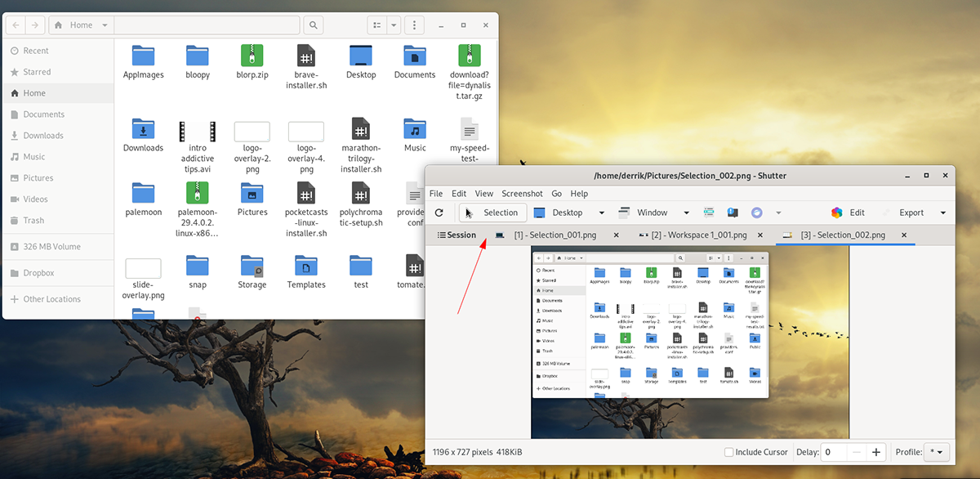Image resolution: width=980 pixels, height=479 pixels.
Task: Click the tooltip capture icon
Action: click(x=733, y=213)
